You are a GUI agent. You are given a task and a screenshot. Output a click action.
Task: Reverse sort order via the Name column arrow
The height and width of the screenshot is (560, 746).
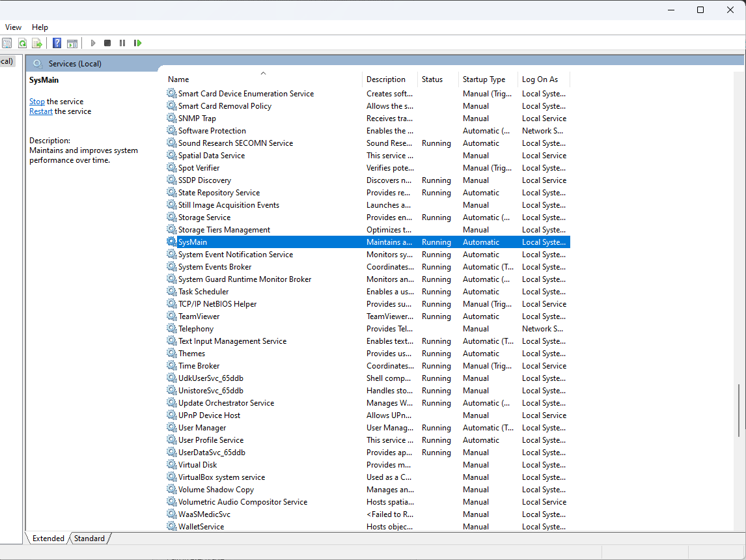click(x=263, y=73)
